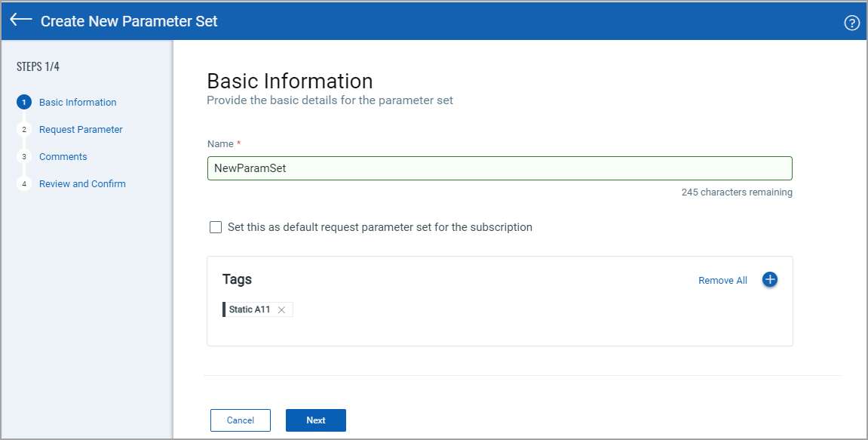Click the step 4 circle indicator

(24, 184)
